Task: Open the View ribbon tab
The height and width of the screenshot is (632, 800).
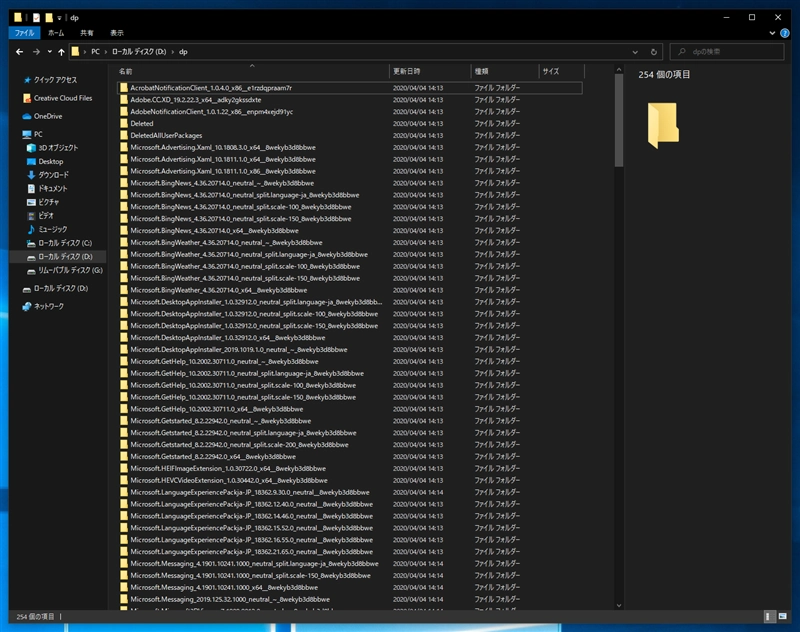Action: click(117, 33)
